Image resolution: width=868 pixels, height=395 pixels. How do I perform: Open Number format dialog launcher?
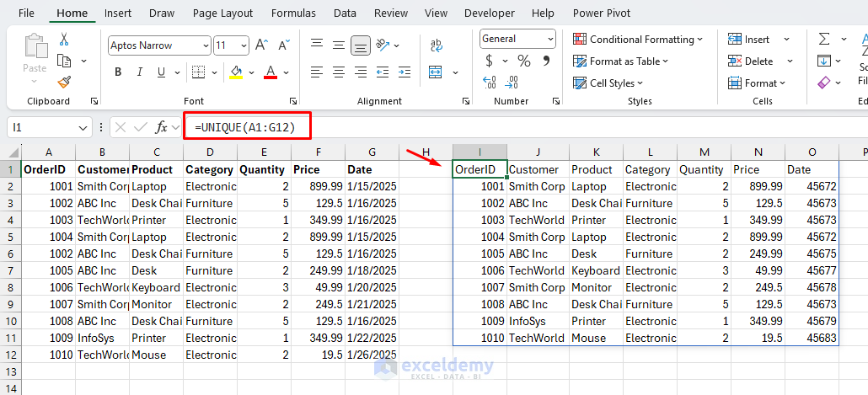556,101
